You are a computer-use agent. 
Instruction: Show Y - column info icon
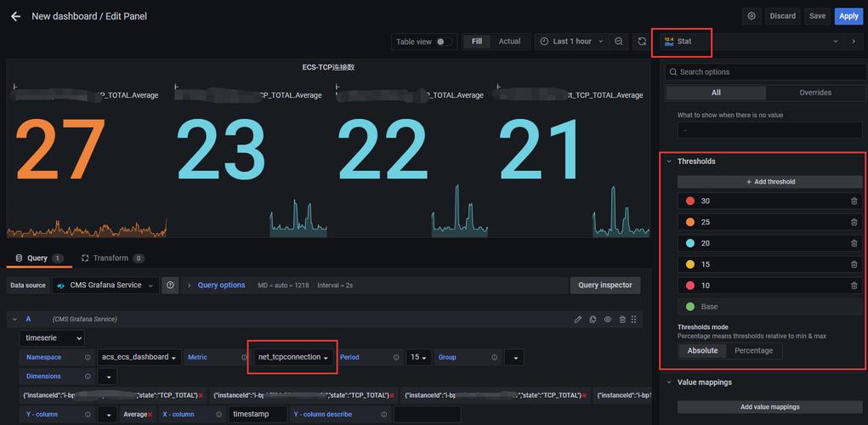tap(88, 415)
